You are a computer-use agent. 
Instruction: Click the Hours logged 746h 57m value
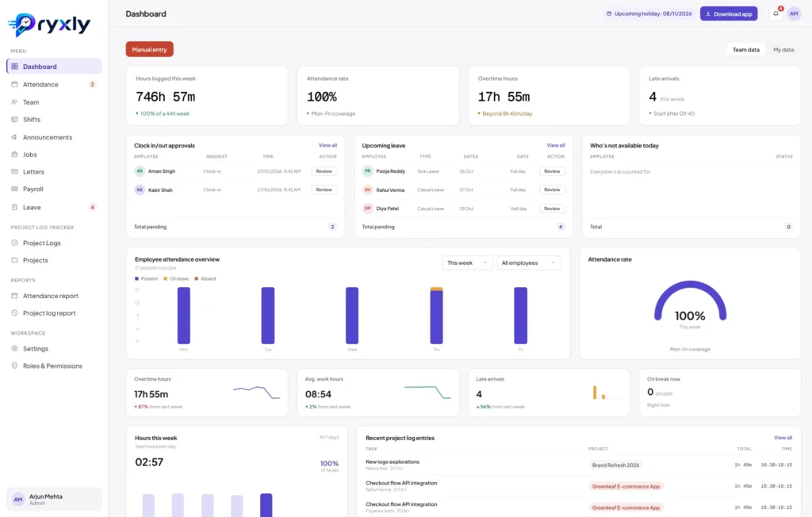click(165, 97)
